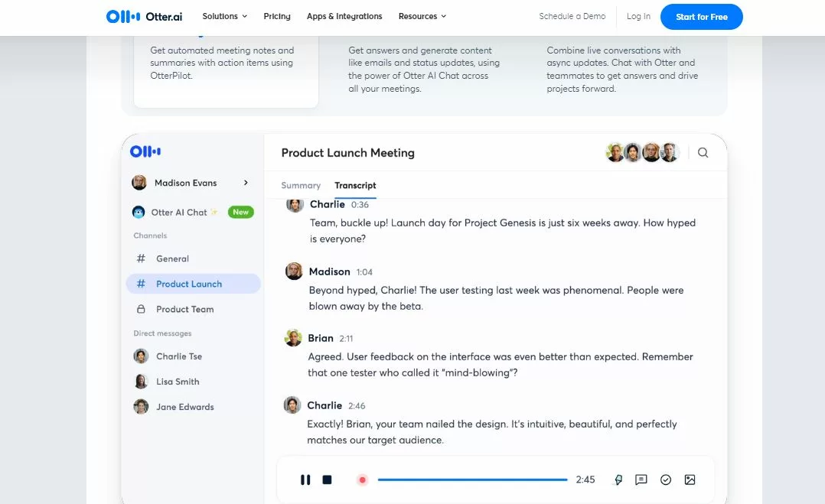Viewport: 825px width, 504px height.
Task: Click the Start for Free button
Action: click(701, 17)
